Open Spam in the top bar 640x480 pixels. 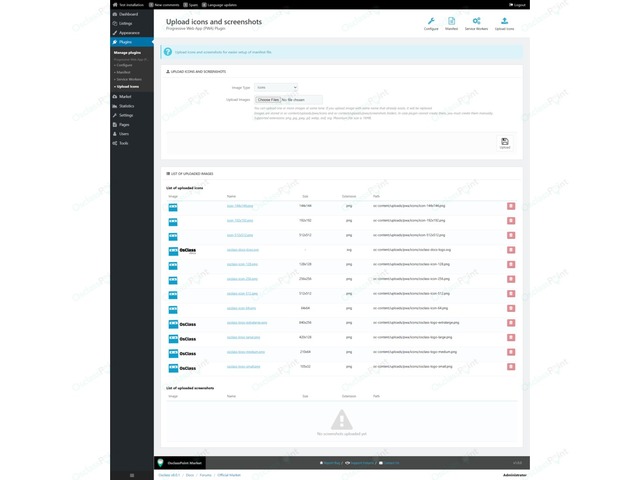point(191,5)
